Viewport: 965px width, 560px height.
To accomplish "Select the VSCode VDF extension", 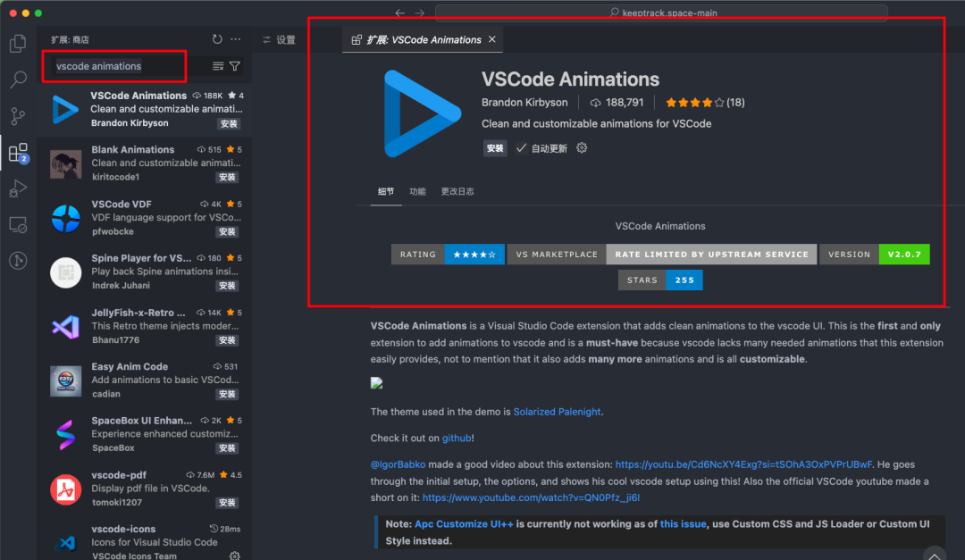I will 145,218.
